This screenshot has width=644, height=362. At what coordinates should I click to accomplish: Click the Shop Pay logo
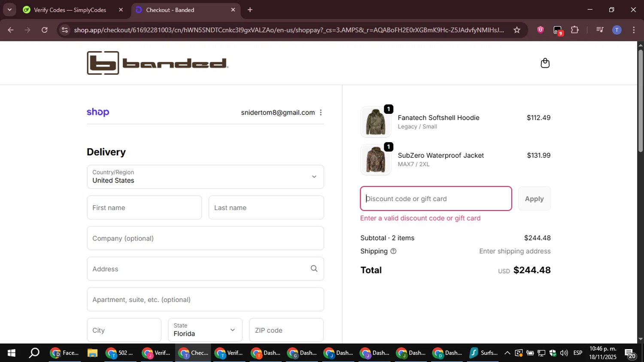click(x=98, y=112)
